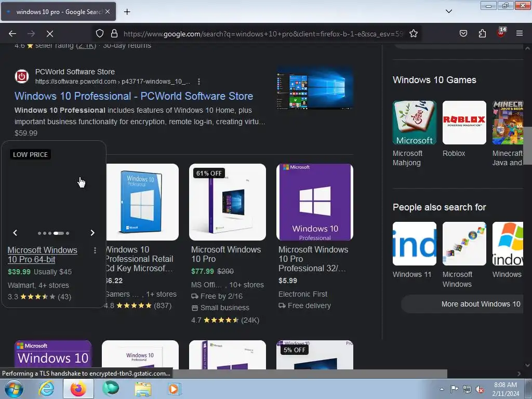Open the three-dot menu on the Walmart card
This screenshot has width=532, height=399.
point(95,250)
